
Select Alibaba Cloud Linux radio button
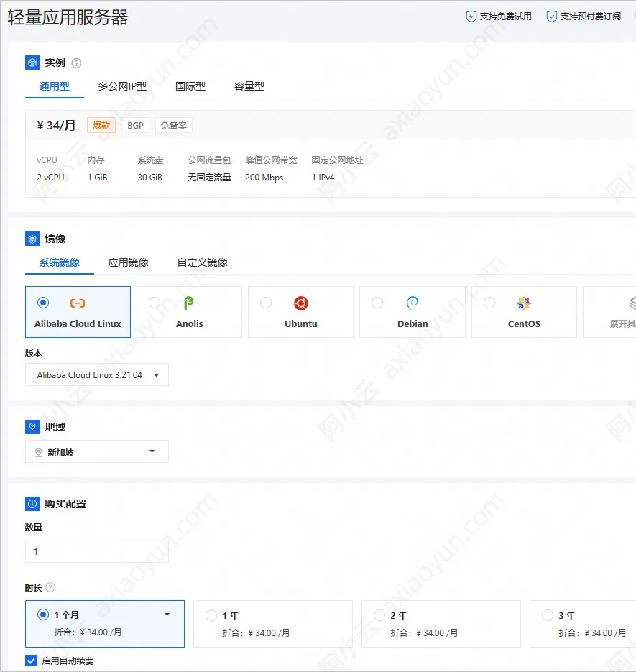[43, 303]
